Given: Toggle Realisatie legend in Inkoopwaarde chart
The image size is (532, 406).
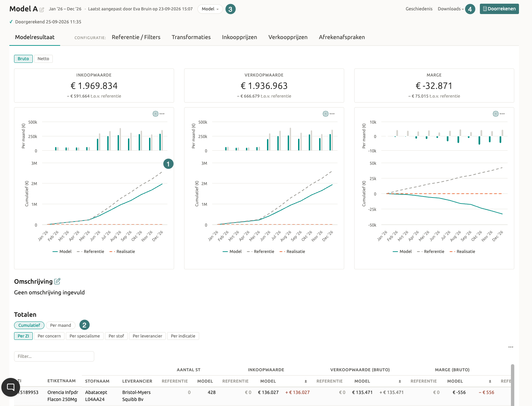Looking at the screenshot, I should (x=122, y=252).
